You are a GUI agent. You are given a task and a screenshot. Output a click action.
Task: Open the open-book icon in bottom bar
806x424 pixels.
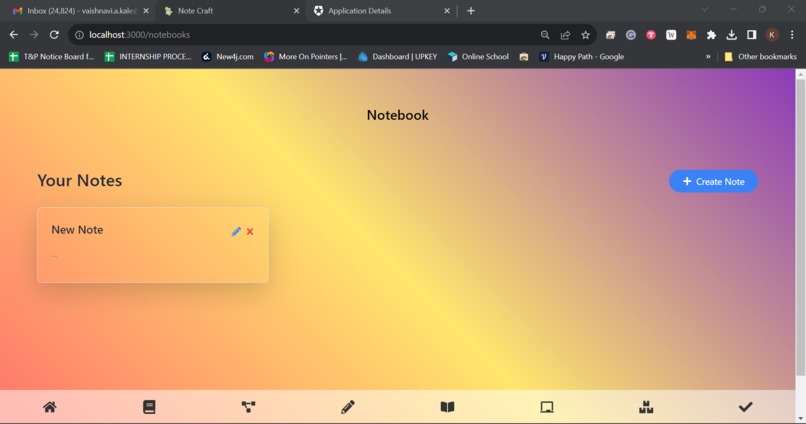[447, 407]
